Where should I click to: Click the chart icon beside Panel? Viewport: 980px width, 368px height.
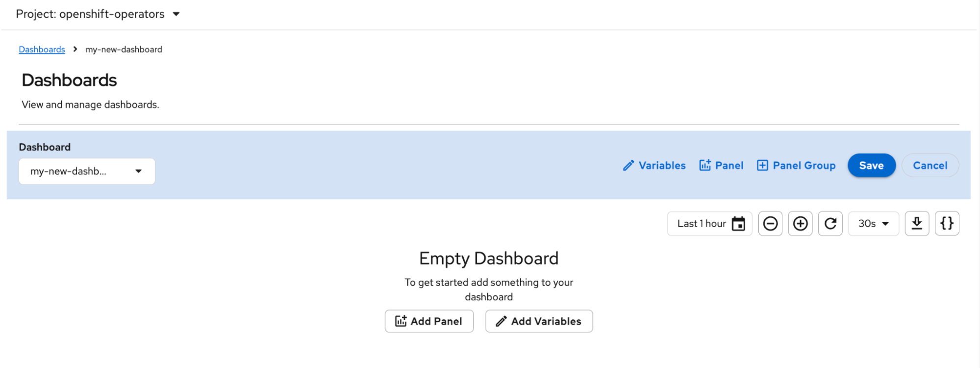click(x=705, y=165)
